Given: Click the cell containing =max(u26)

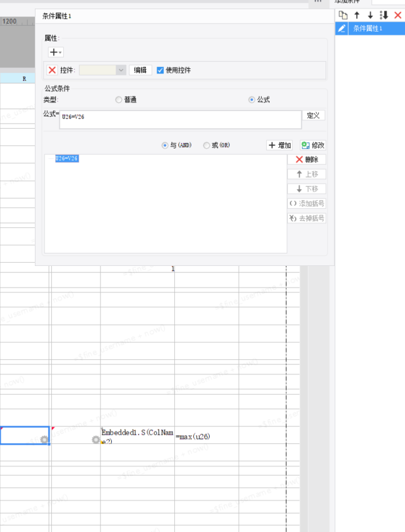Looking at the screenshot, I should coord(206,435).
